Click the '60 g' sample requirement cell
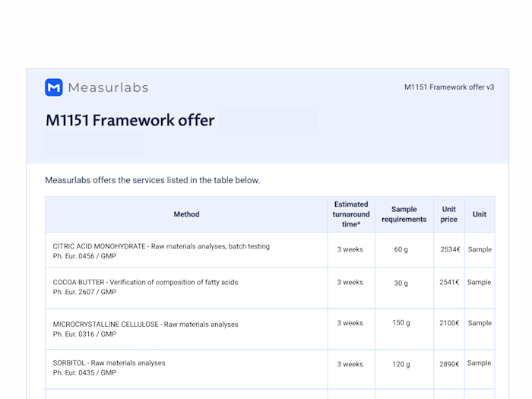The image size is (532, 399). coord(401,249)
